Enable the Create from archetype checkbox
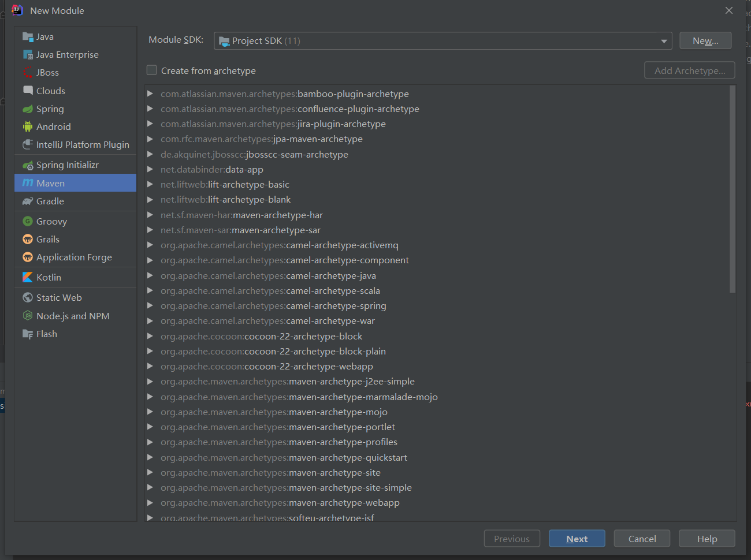 pos(152,70)
